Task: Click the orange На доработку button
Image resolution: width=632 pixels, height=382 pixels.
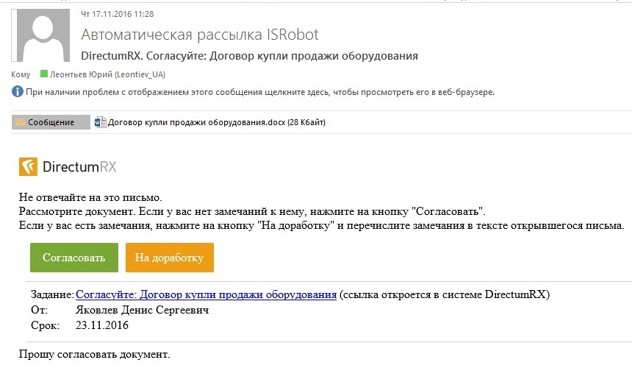Action: [170, 257]
